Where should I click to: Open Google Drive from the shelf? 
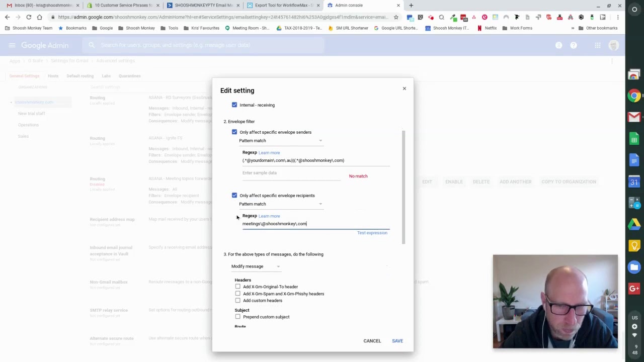pyautogui.click(x=634, y=224)
